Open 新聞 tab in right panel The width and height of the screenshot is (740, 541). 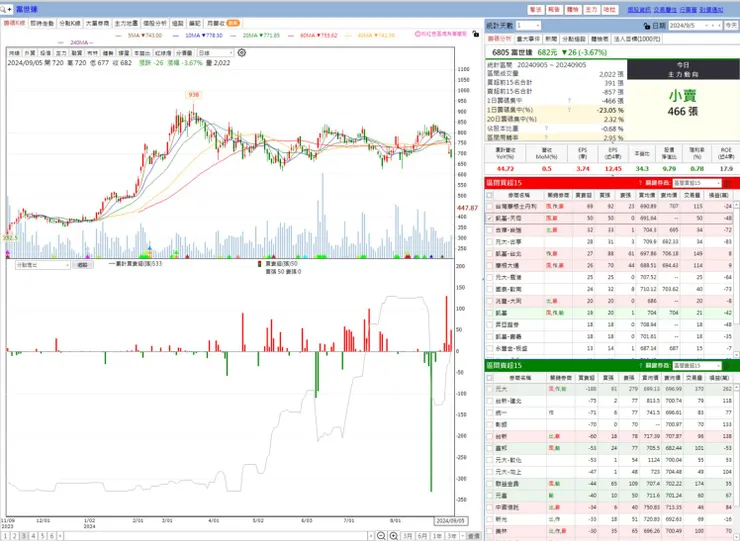tap(551, 39)
